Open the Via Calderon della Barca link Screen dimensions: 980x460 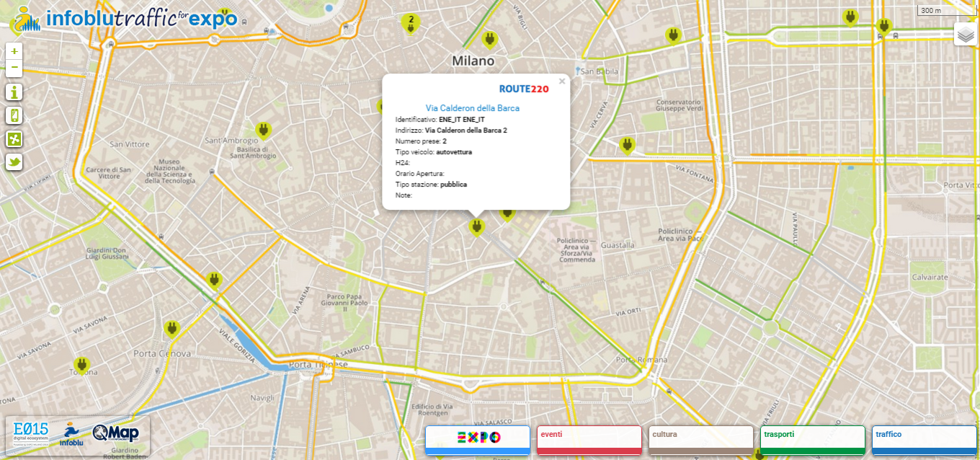point(472,108)
